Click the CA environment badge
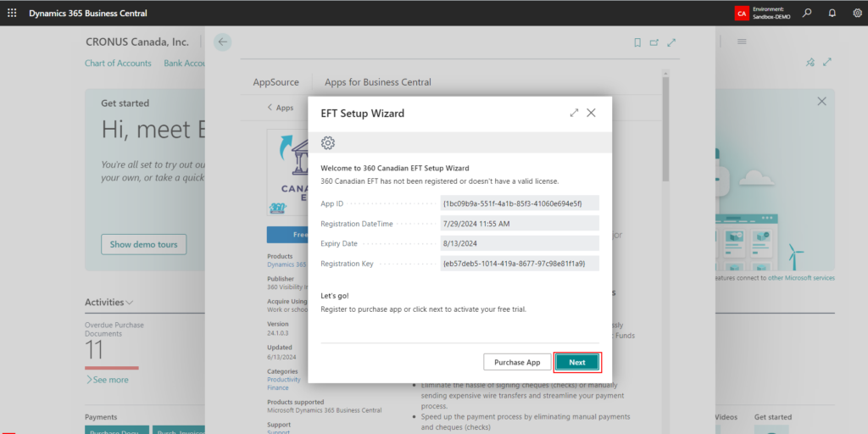This screenshot has height=434, width=868. (742, 14)
